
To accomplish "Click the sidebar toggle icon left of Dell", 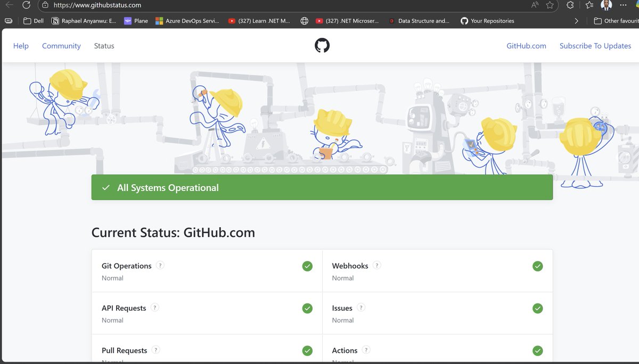I will point(9,21).
